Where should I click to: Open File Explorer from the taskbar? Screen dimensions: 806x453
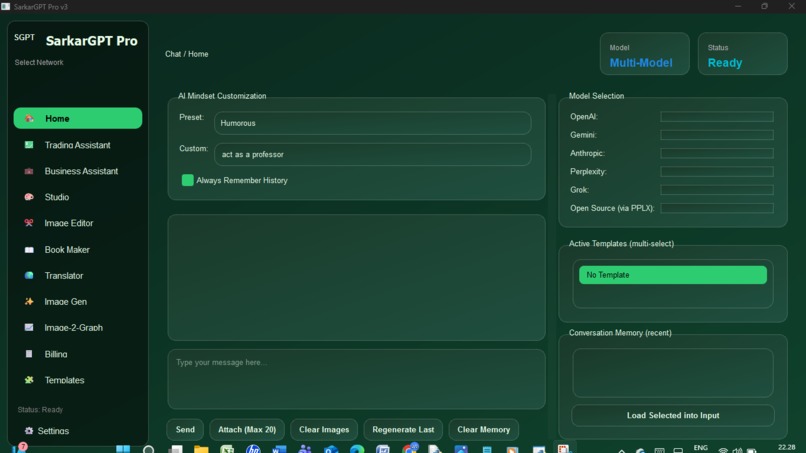click(x=201, y=449)
